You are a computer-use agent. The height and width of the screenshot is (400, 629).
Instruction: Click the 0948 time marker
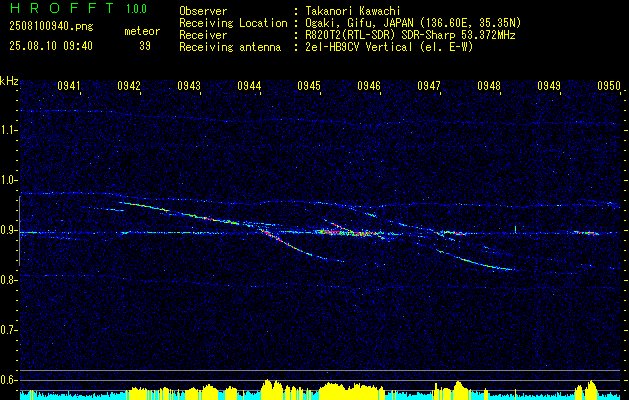click(x=489, y=86)
